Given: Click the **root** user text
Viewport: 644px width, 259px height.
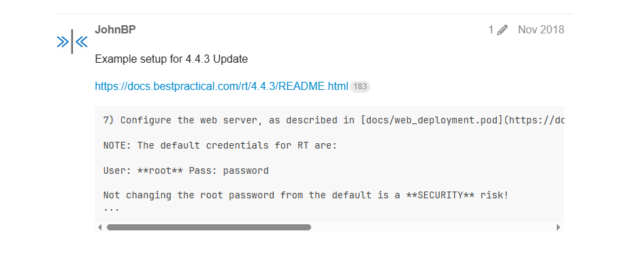Looking at the screenshot, I should click(x=160, y=170).
